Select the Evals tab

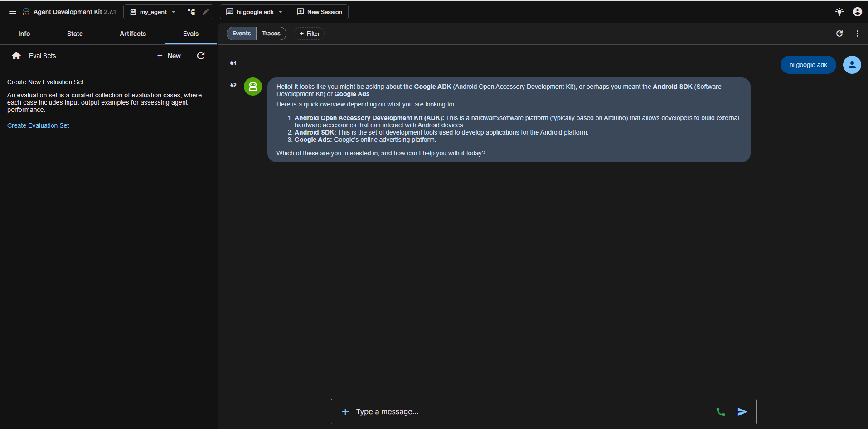coord(191,34)
